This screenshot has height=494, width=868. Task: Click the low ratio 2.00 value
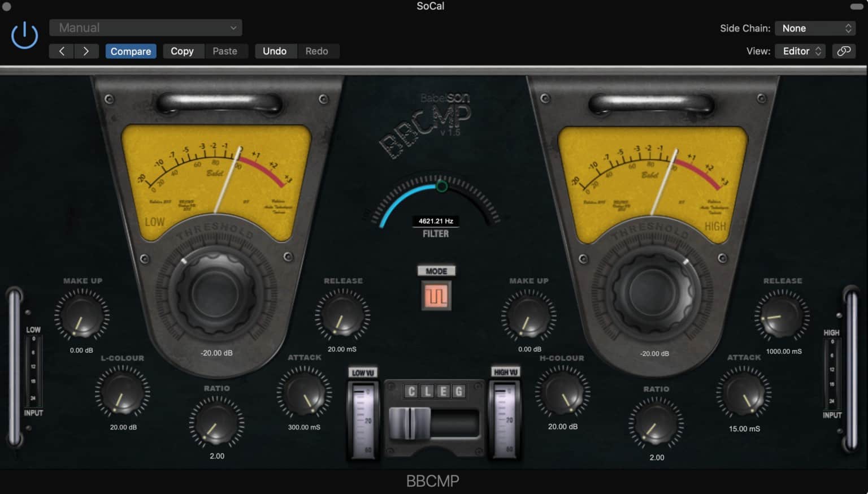tap(217, 456)
